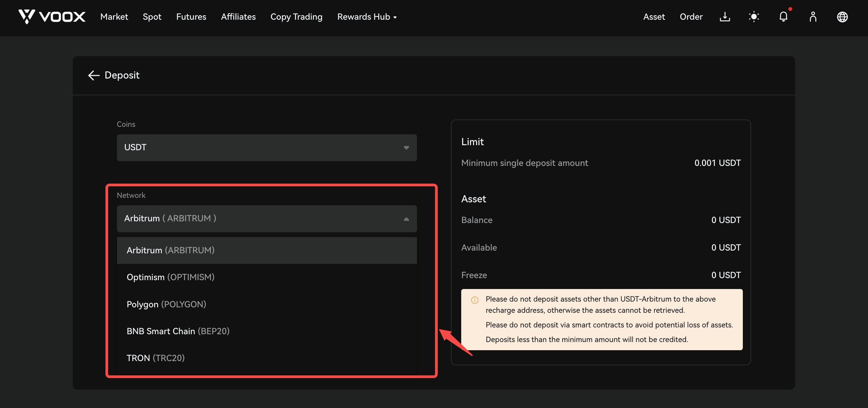This screenshot has height=408, width=868.
Task: Open the Order link
Action: click(x=691, y=17)
